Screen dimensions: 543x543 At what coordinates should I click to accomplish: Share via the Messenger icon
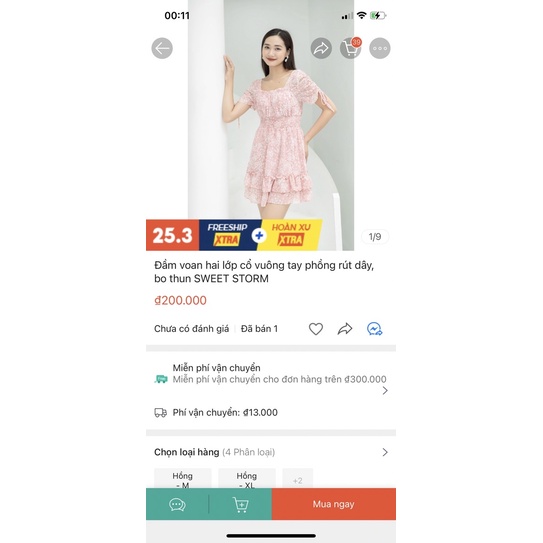click(x=374, y=329)
